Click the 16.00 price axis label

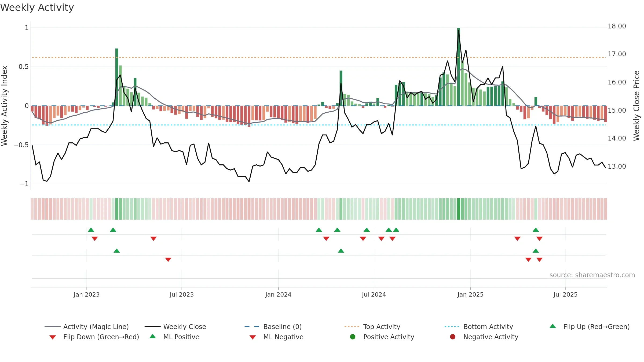(617, 82)
